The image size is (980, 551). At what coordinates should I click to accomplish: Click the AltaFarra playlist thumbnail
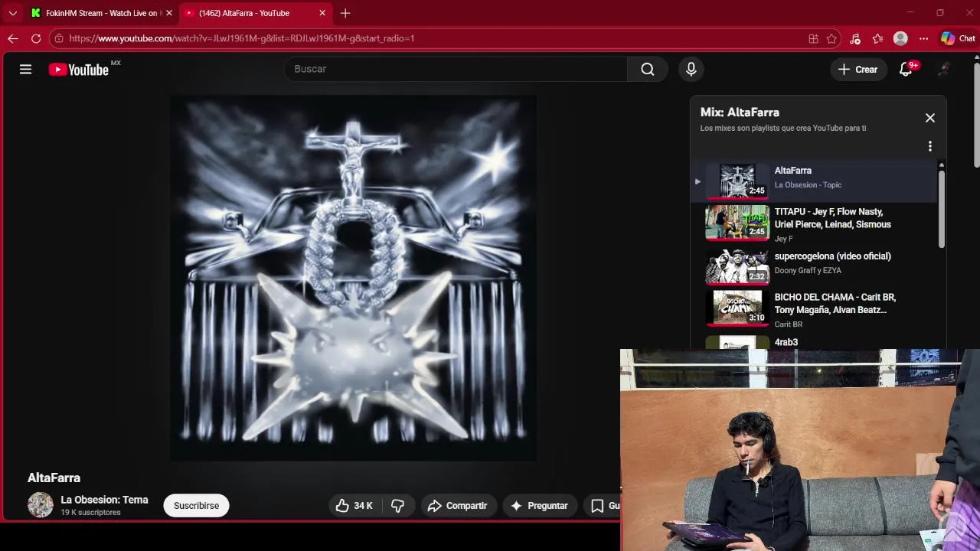click(737, 181)
